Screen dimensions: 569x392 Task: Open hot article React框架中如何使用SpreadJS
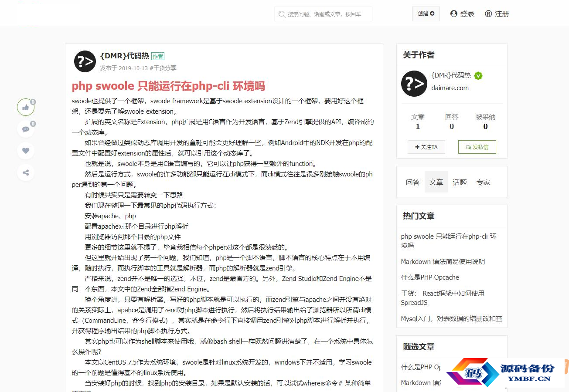pos(443,298)
